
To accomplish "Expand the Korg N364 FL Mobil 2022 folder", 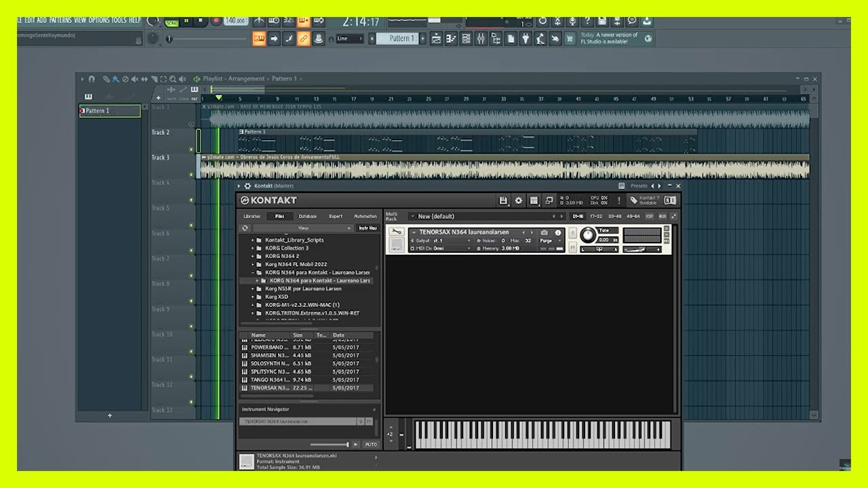I will (252, 264).
